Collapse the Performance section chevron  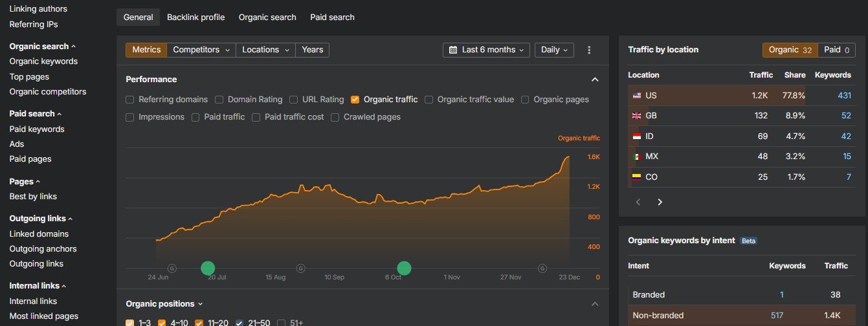click(595, 80)
